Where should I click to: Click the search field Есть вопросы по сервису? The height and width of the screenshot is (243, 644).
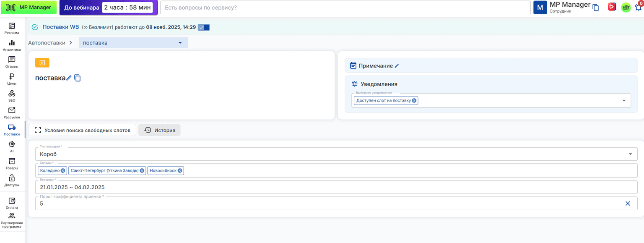pos(345,8)
